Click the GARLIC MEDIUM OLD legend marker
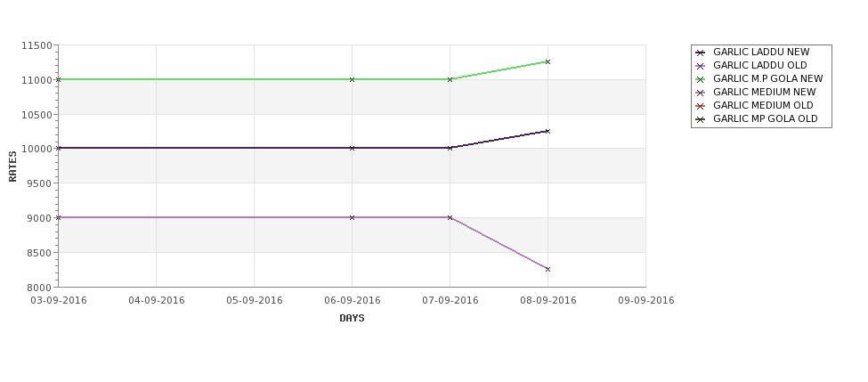Image resolution: width=868 pixels, height=382 pixels. pos(701,106)
